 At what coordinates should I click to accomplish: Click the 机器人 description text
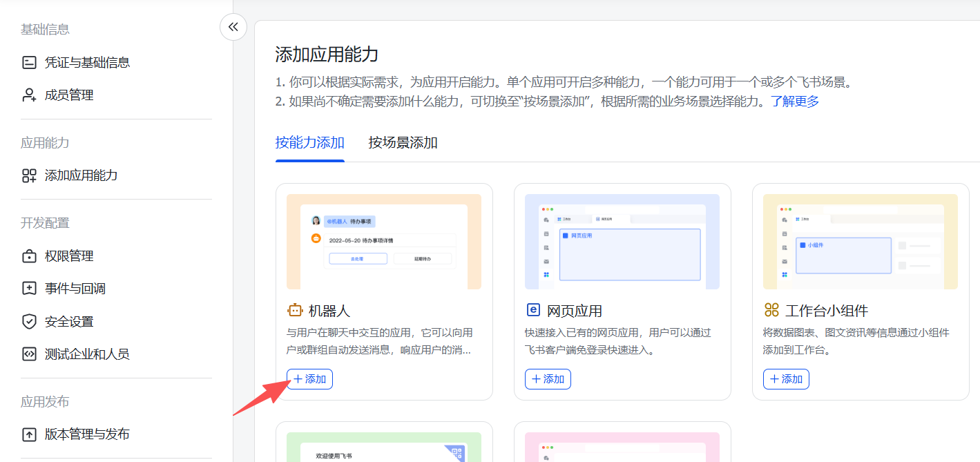point(380,341)
